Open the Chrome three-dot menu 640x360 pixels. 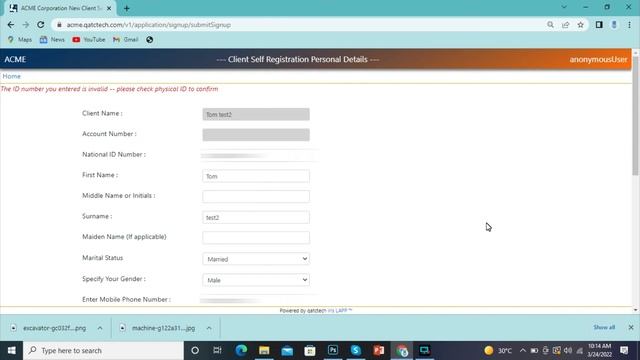point(629,25)
